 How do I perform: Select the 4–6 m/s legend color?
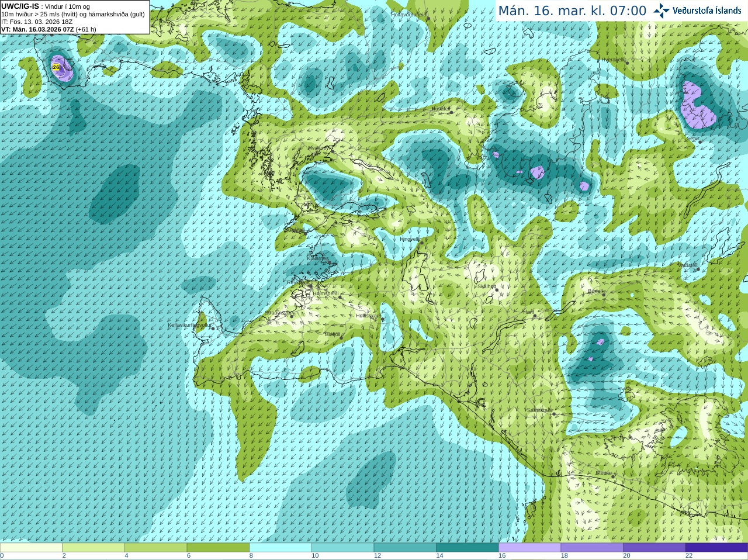[x=155, y=548]
